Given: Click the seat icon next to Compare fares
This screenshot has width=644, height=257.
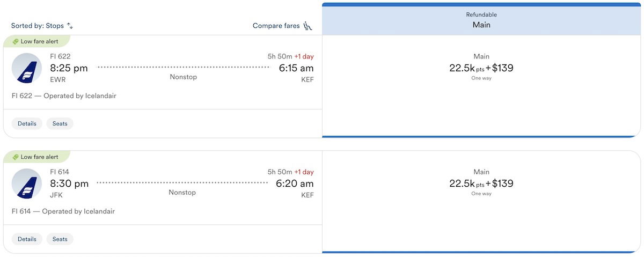Looking at the screenshot, I should 308,26.
